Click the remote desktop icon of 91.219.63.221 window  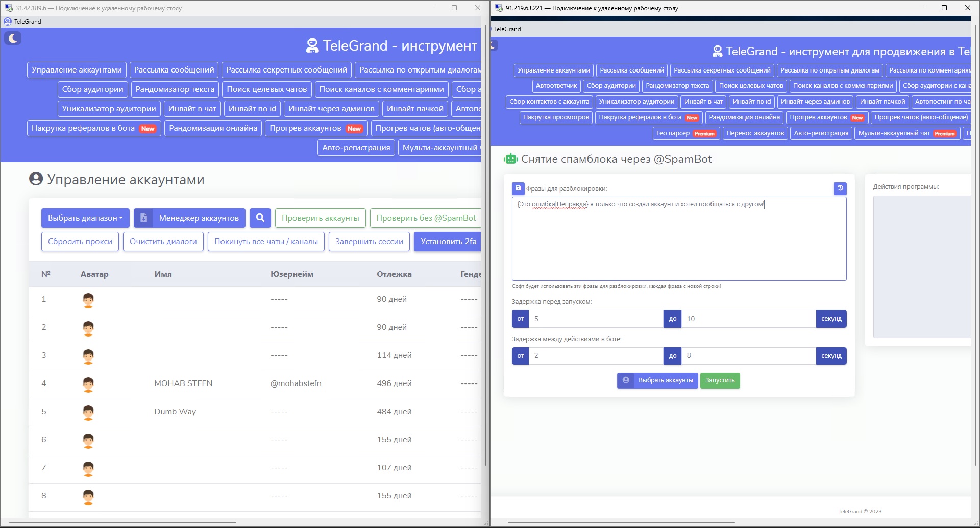[499, 8]
